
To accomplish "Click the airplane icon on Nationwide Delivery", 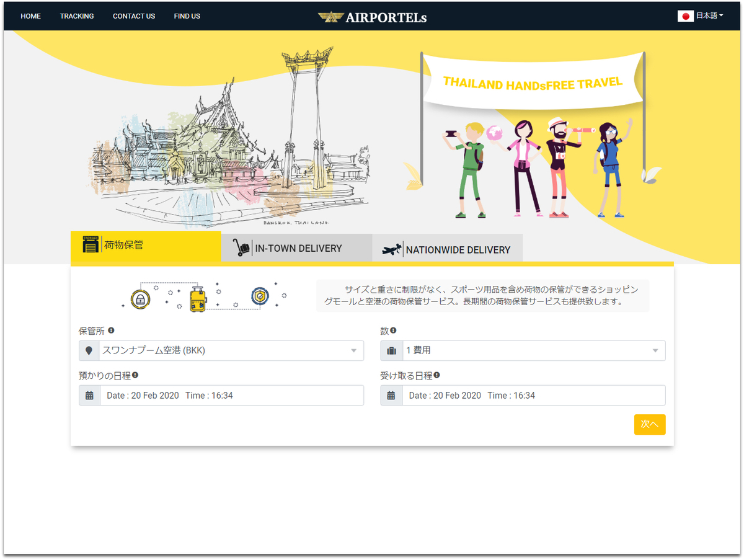I will (392, 249).
